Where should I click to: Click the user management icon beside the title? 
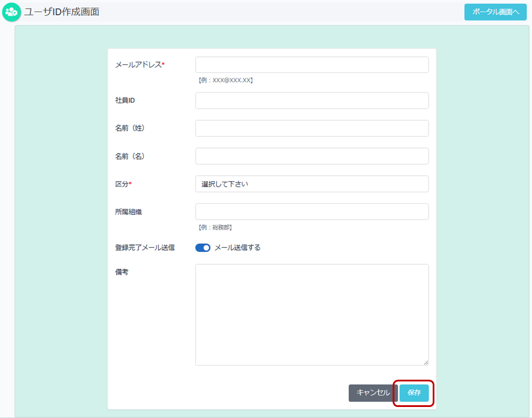12,12
